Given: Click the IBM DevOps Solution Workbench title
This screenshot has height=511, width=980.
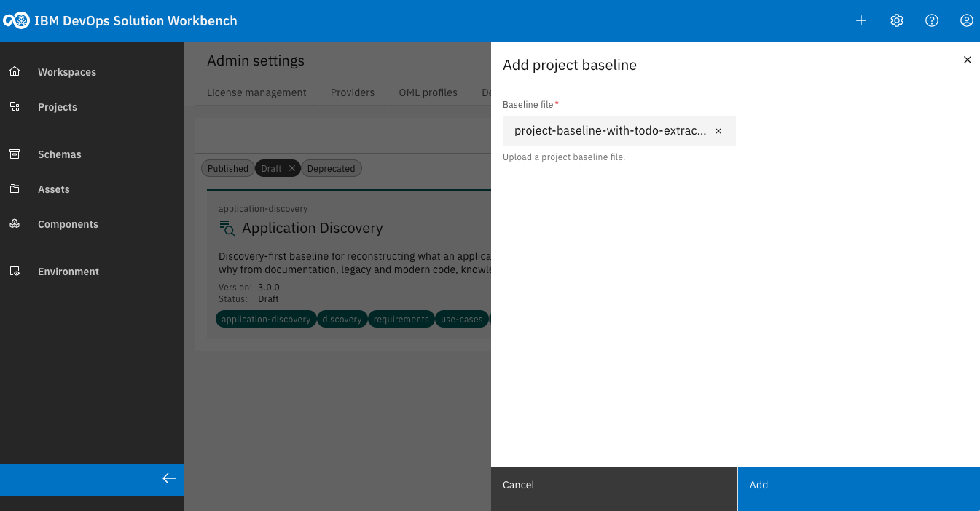Looking at the screenshot, I should pos(136,21).
